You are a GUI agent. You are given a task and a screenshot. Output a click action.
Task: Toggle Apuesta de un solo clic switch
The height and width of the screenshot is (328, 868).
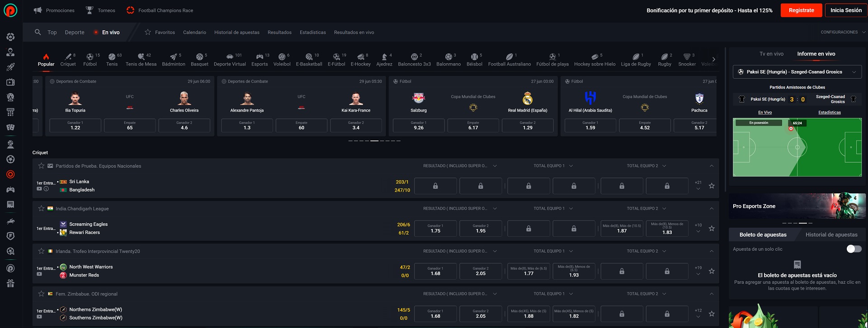(x=854, y=249)
